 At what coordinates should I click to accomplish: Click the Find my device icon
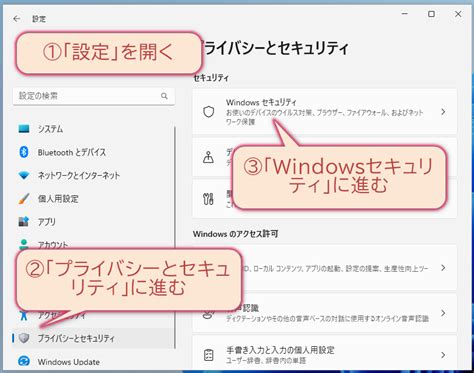click(x=209, y=157)
